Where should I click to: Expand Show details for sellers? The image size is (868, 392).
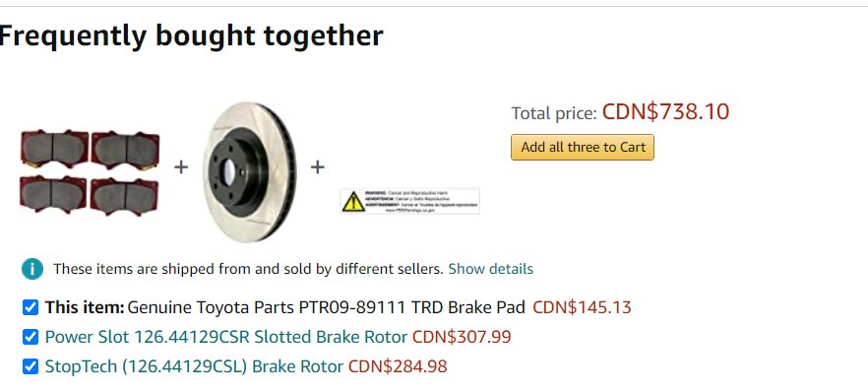[490, 269]
